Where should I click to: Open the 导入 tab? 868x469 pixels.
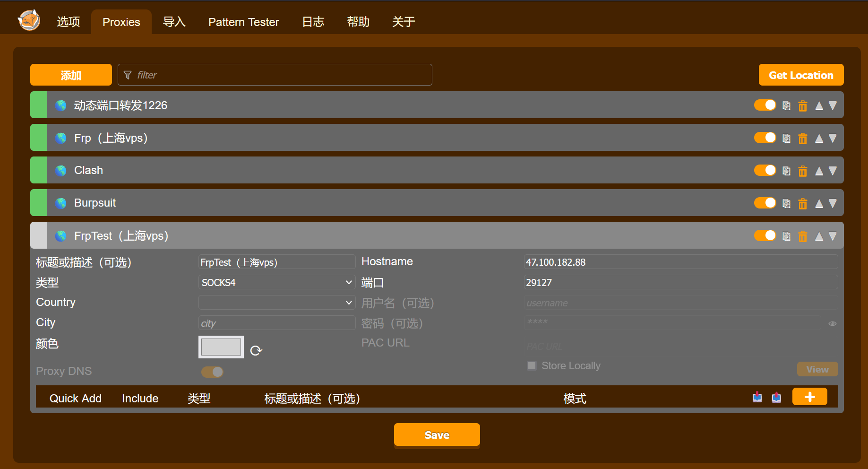coord(174,22)
